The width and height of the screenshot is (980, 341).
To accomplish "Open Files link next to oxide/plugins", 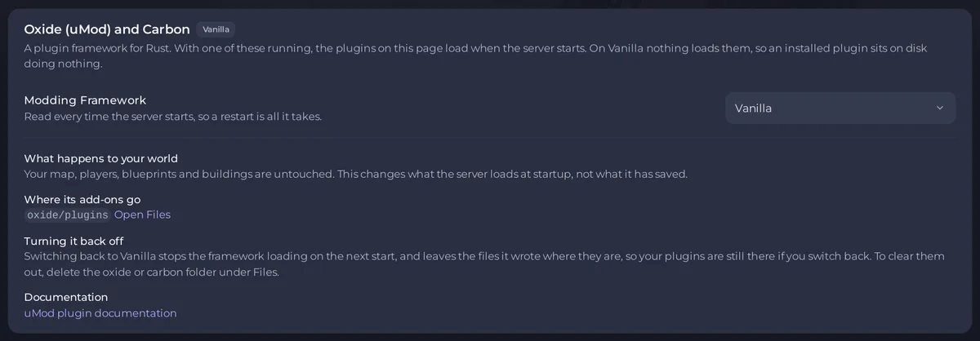I will coord(142,215).
